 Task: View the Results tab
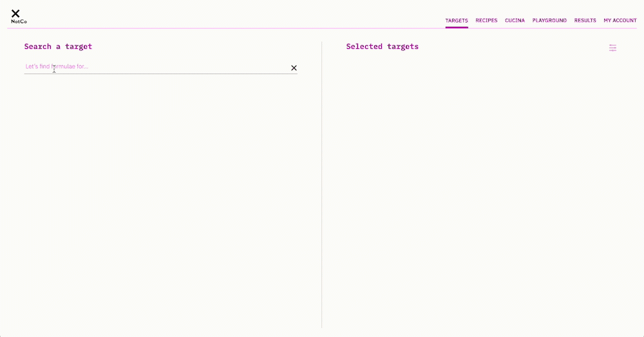(x=585, y=21)
